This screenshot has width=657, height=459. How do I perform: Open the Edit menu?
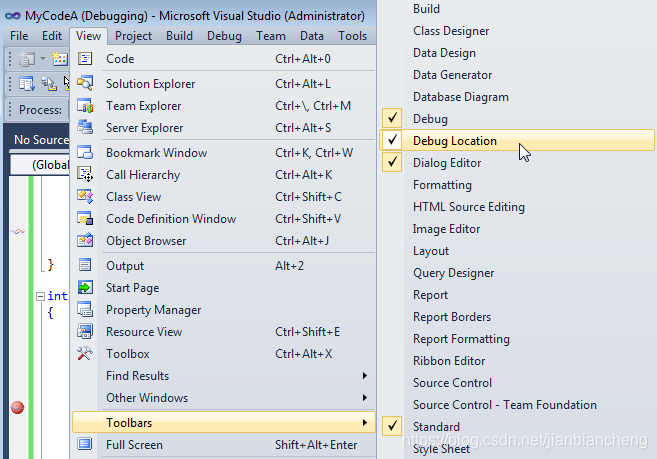(52, 36)
